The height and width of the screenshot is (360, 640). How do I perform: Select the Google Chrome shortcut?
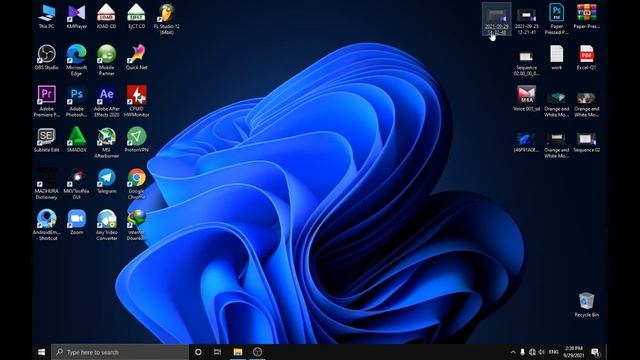click(x=136, y=184)
